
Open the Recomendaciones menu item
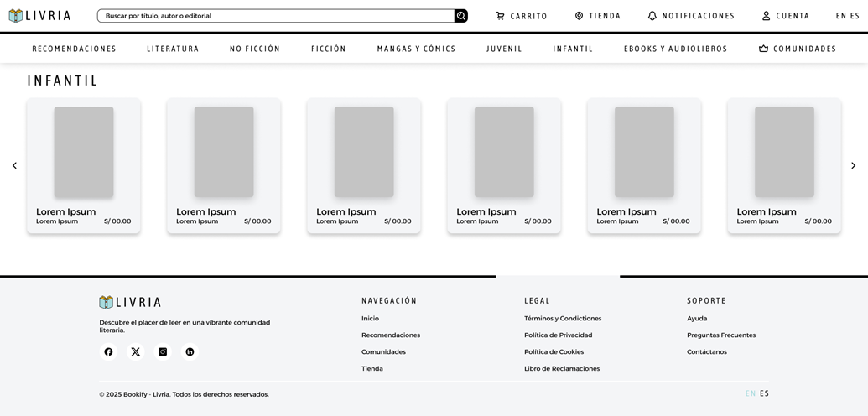point(74,49)
